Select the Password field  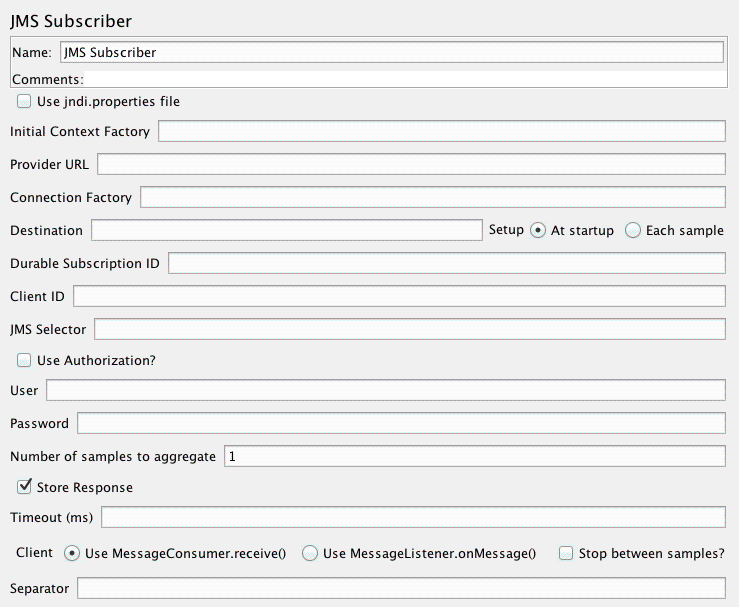[x=400, y=423]
